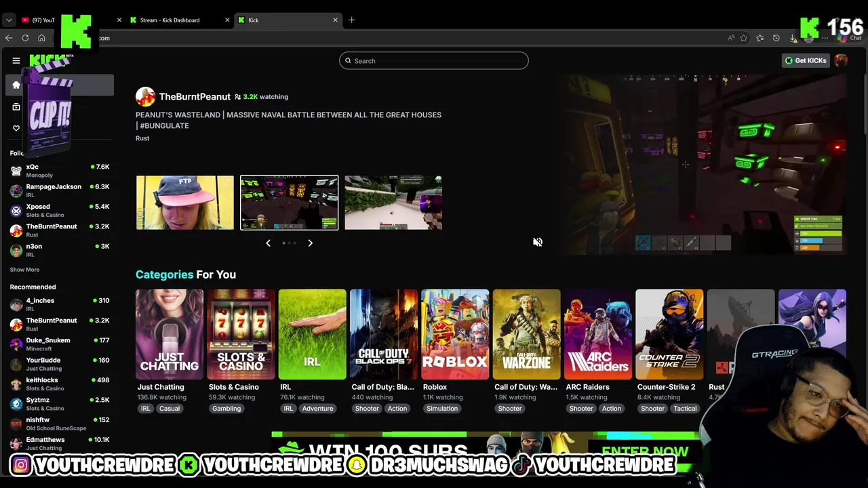The width and height of the screenshot is (868, 488).
Task: Open RampageJackson in the Following list
Action: point(60,190)
